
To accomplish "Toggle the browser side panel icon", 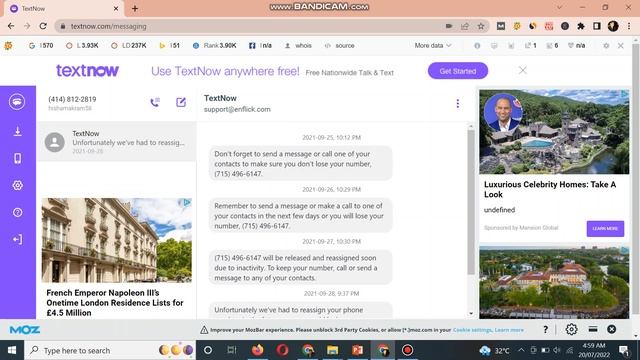I will click(x=597, y=26).
